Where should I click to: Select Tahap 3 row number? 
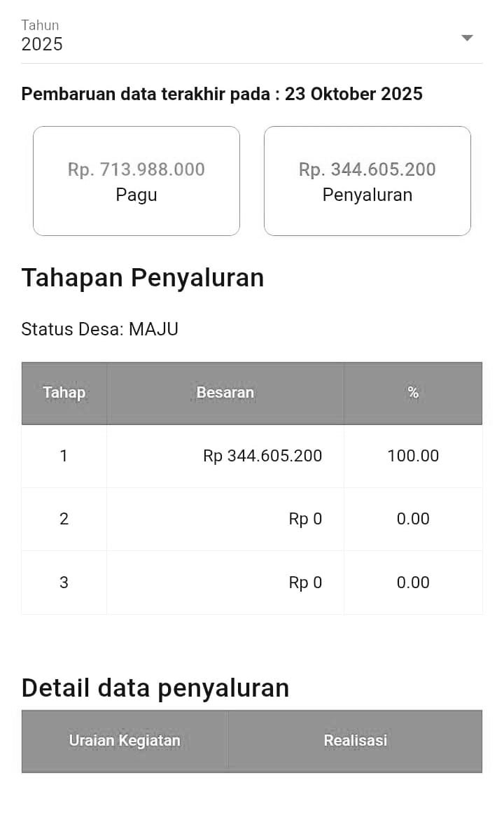[64, 583]
